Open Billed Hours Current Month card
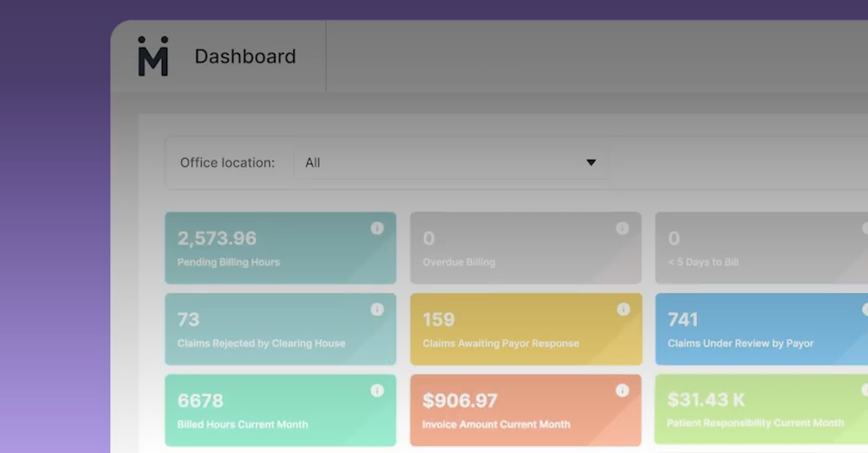868x453 pixels. [x=281, y=410]
